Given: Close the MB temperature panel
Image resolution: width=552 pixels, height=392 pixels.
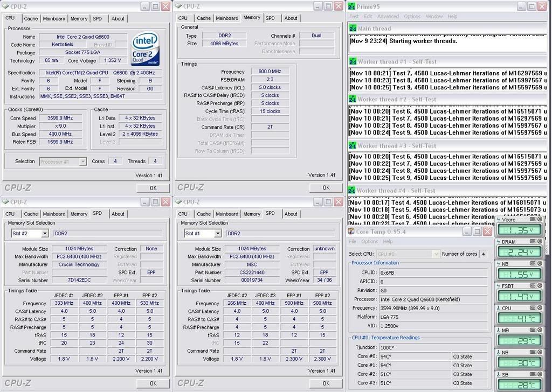Looking at the screenshot, I should coord(540,330).
